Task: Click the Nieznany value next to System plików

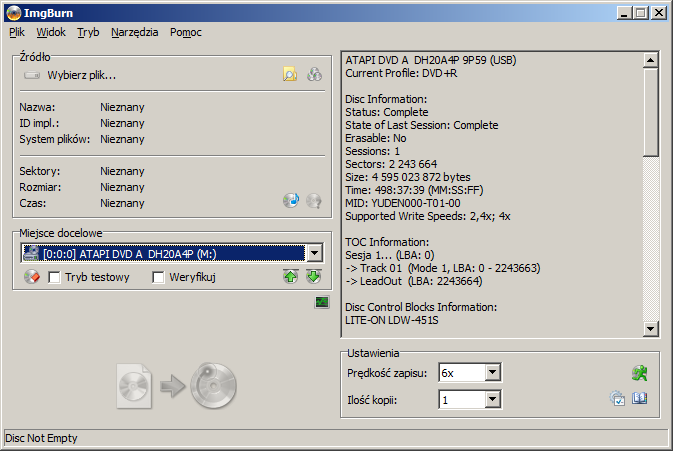Action: pos(122,139)
